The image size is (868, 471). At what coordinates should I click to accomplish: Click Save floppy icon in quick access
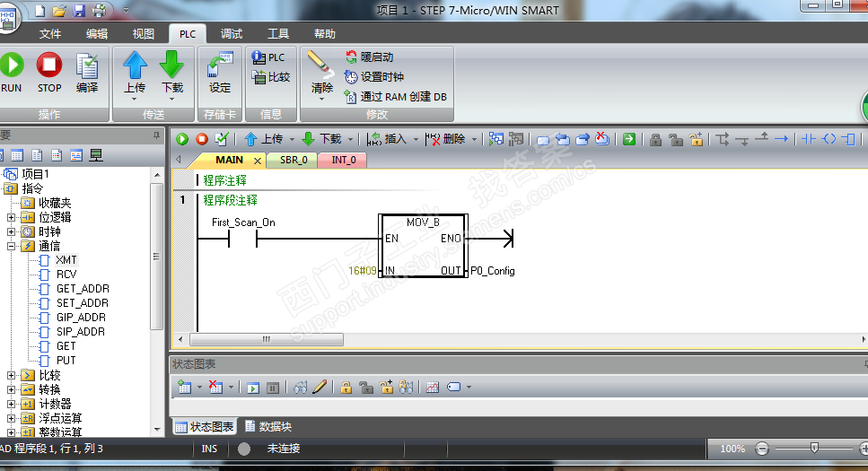click(79, 10)
